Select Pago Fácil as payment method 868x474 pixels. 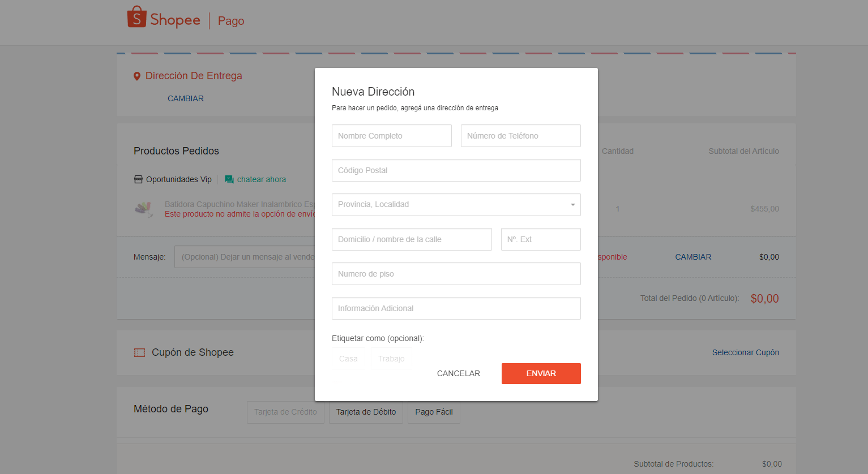[x=434, y=412]
